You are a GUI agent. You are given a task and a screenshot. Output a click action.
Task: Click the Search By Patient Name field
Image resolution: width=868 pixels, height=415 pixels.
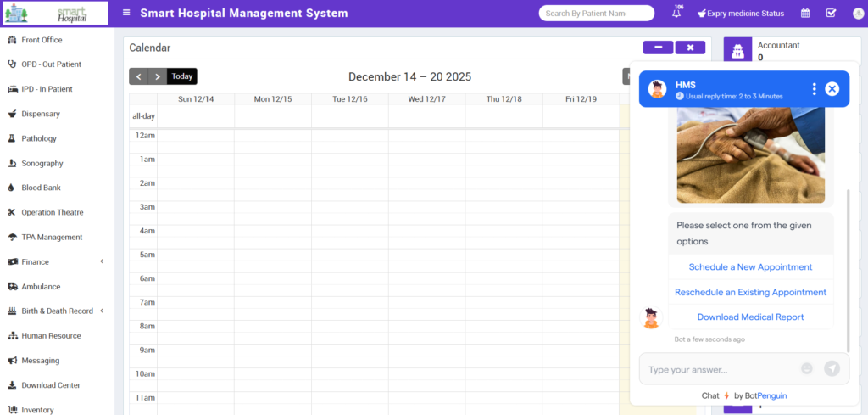click(596, 14)
